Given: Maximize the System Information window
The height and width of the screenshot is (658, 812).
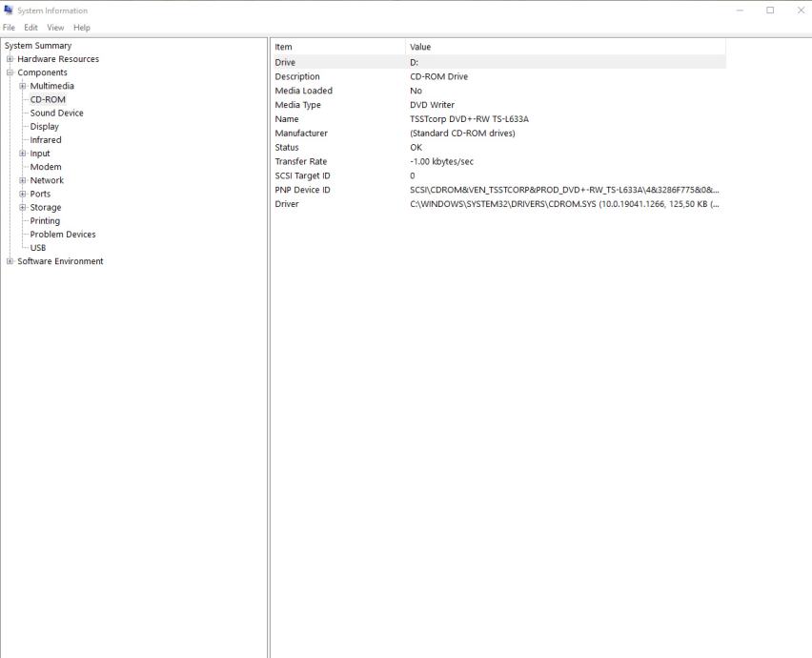Looking at the screenshot, I should (770, 10).
